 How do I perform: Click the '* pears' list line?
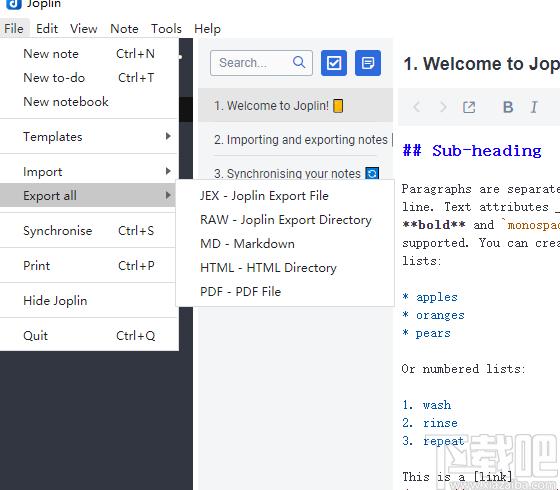point(426,333)
